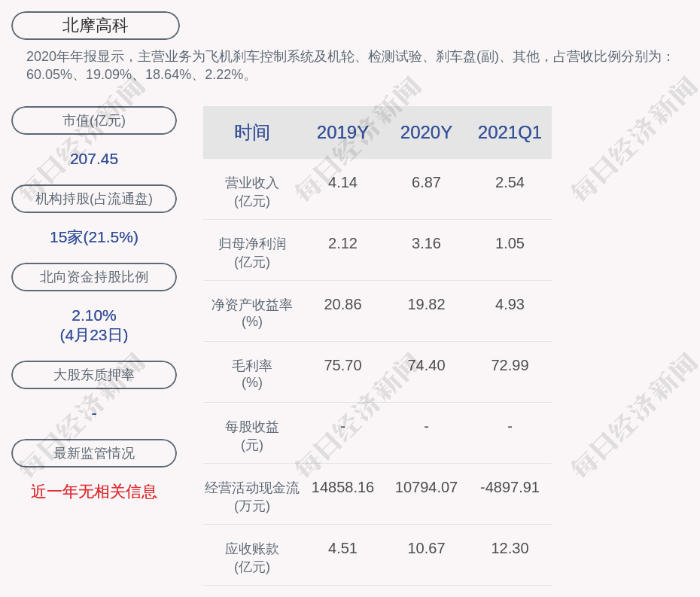The width and height of the screenshot is (700, 597).
Task: Click the 时间 table header cell
Action: (x=251, y=132)
